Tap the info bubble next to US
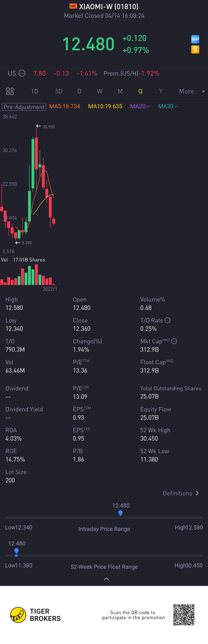Image resolution: width=208 pixels, height=644 pixels. (x=22, y=73)
